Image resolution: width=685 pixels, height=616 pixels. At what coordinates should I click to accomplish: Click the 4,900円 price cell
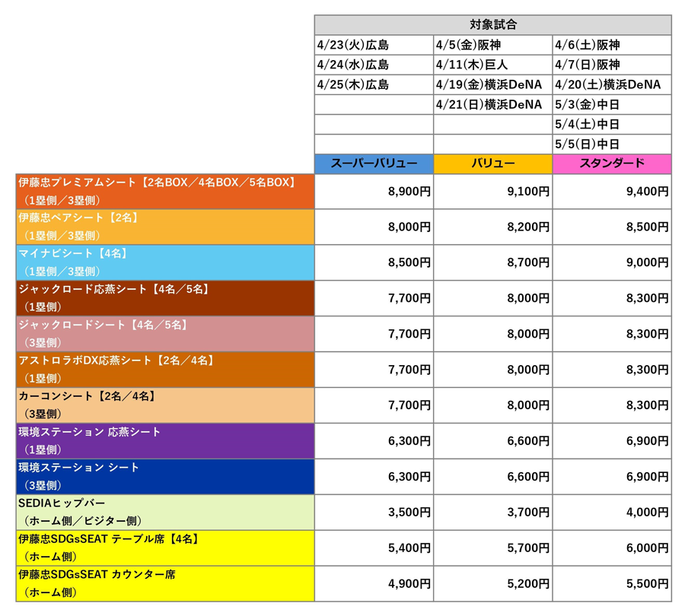(x=374, y=584)
